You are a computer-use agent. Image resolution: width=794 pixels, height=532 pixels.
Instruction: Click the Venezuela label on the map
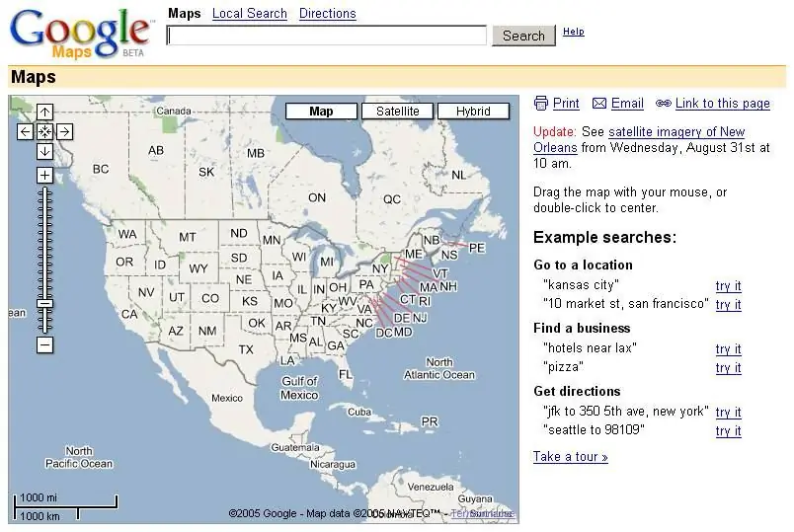(431, 487)
